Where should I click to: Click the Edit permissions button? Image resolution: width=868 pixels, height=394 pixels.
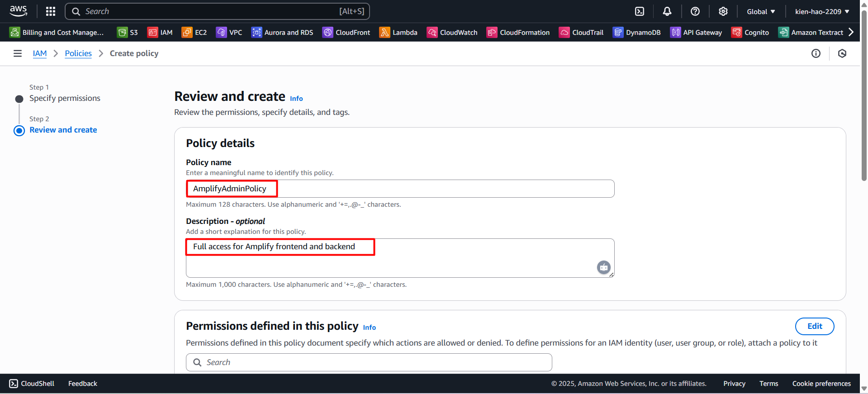(814, 326)
